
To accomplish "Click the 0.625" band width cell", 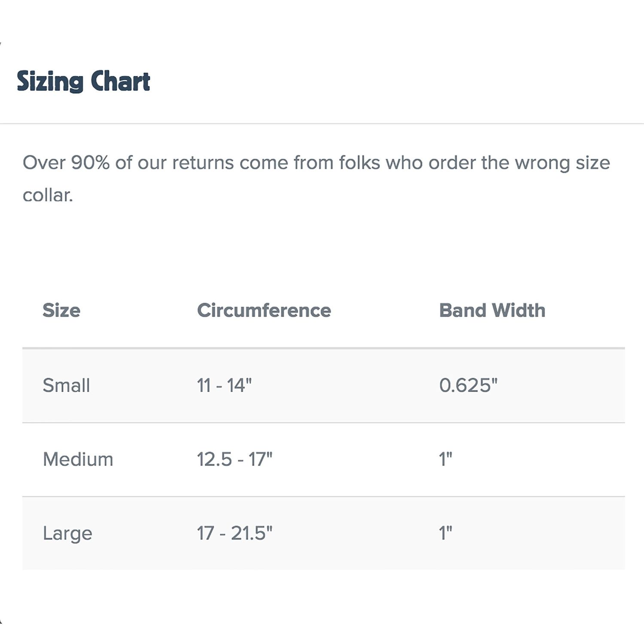I will (468, 385).
